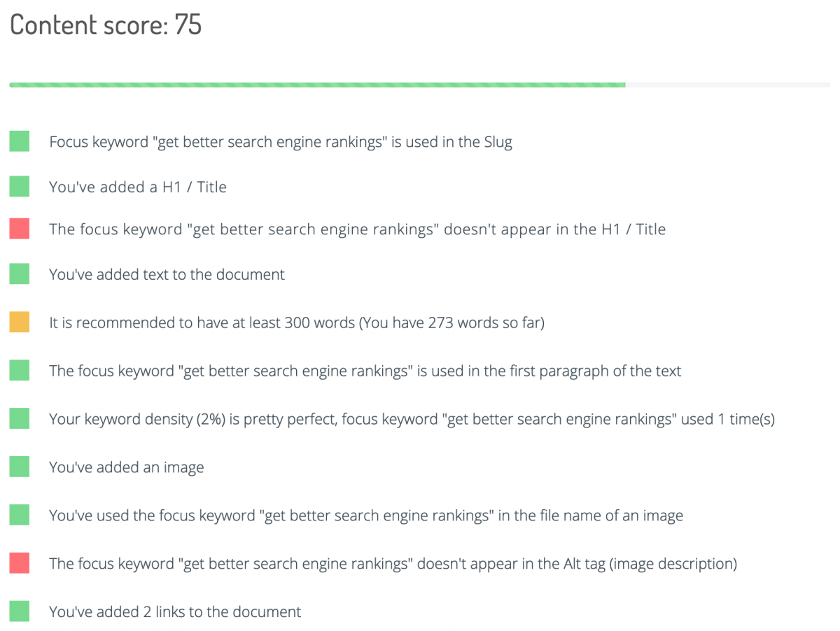Click the Content score: 75 heading
The height and width of the screenshot is (631, 840).
point(106,25)
